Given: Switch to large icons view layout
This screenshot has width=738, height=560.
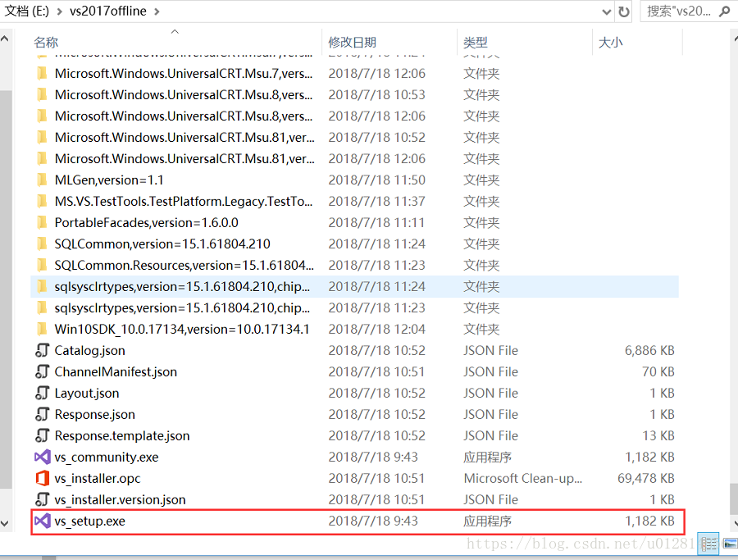Looking at the screenshot, I should pyautogui.click(x=729, y=544).
